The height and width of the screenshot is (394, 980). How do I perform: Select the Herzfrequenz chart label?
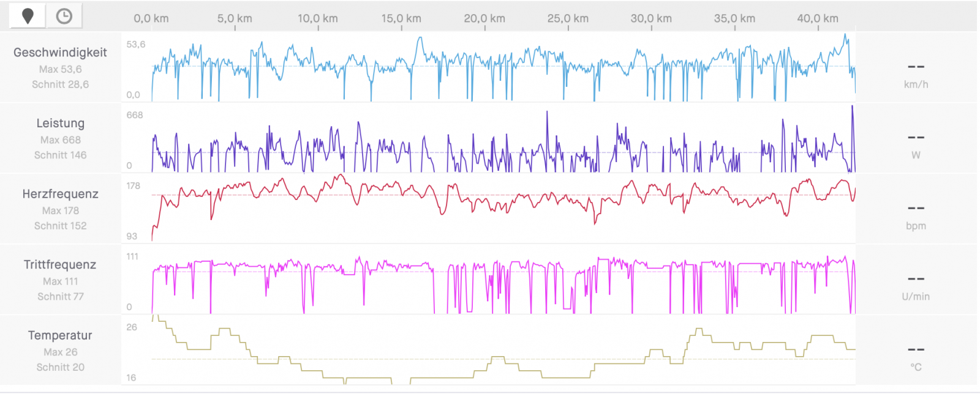(60, 194)
